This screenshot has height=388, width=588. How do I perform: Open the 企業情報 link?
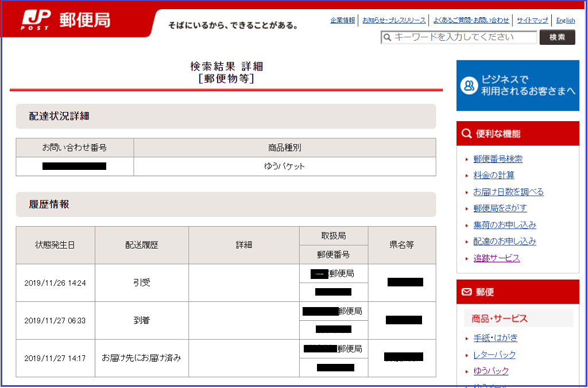342,20
